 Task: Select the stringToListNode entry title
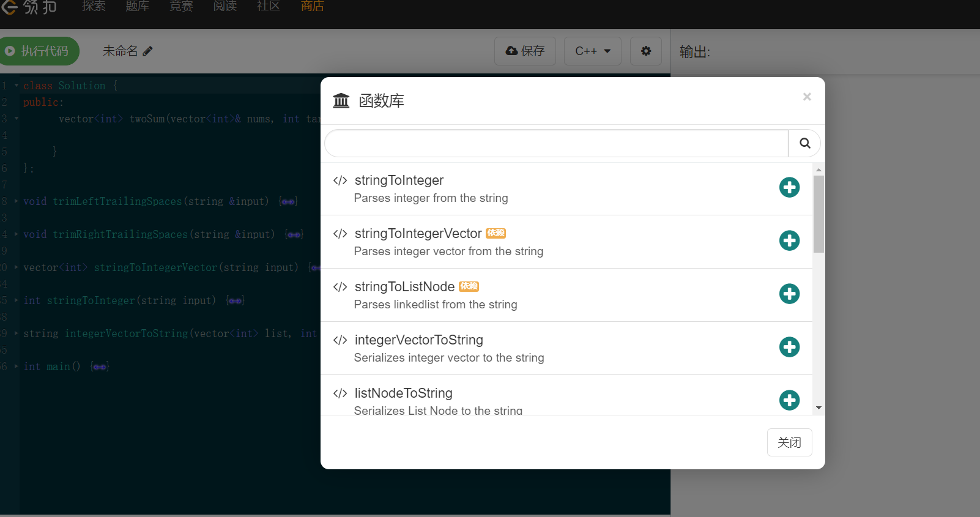coord(404,286)
